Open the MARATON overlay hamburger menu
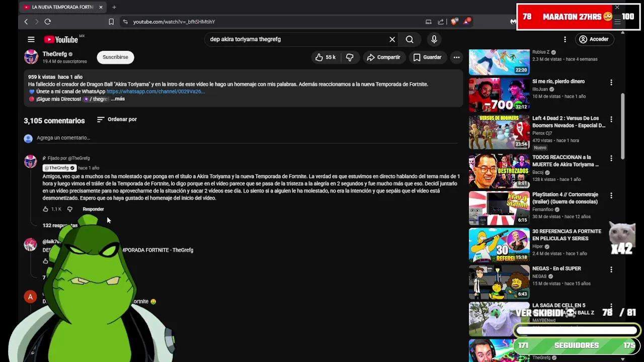 click(617, 22)
